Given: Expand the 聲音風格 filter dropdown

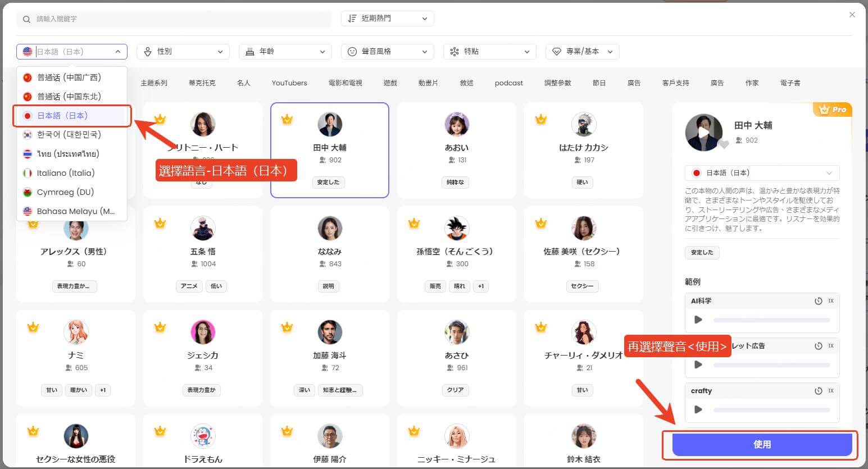Looking at the screenshot, I should [387, 52].
